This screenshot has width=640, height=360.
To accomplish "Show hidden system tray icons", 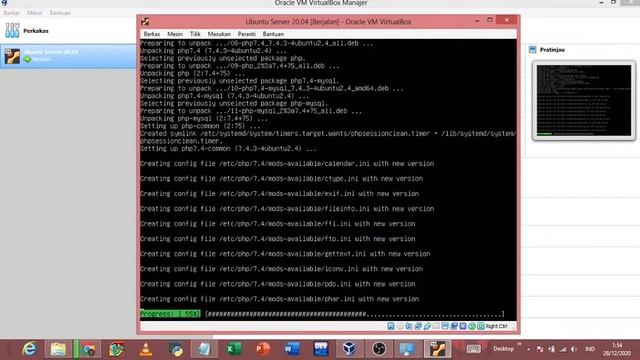I will [529, 349].
